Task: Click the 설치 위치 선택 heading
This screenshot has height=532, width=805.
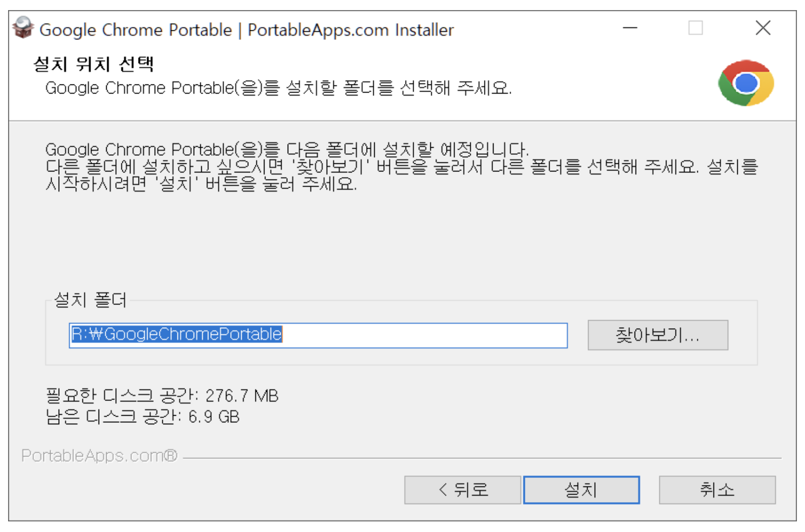Action: [x=94, y=64]
